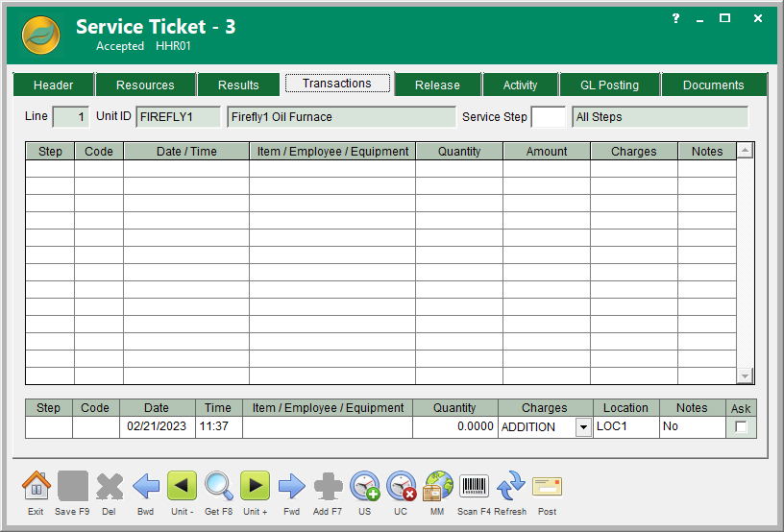
Task: Click the UC clock cancel icon
Action: (401, 486)
